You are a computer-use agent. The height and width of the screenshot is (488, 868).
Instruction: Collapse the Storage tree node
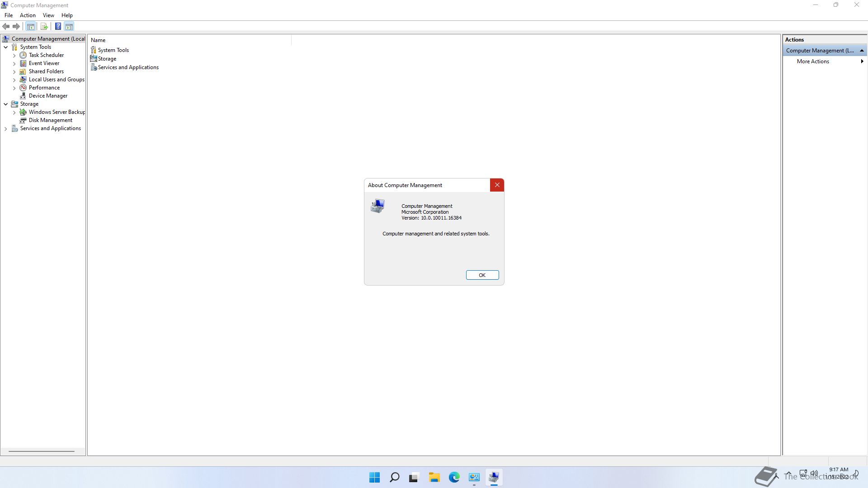pyautogui.click(x=5, y=104)
